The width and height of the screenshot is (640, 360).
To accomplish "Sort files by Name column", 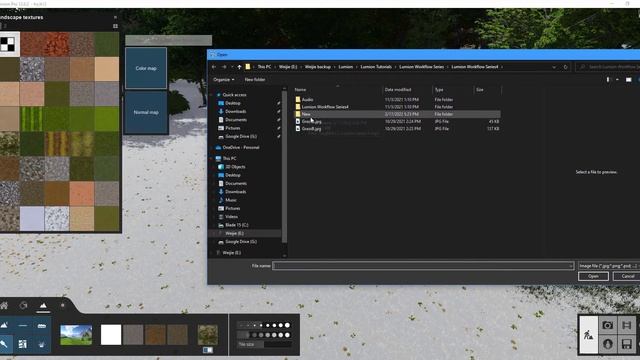I will pyautogui.click(x=300, y=90).
